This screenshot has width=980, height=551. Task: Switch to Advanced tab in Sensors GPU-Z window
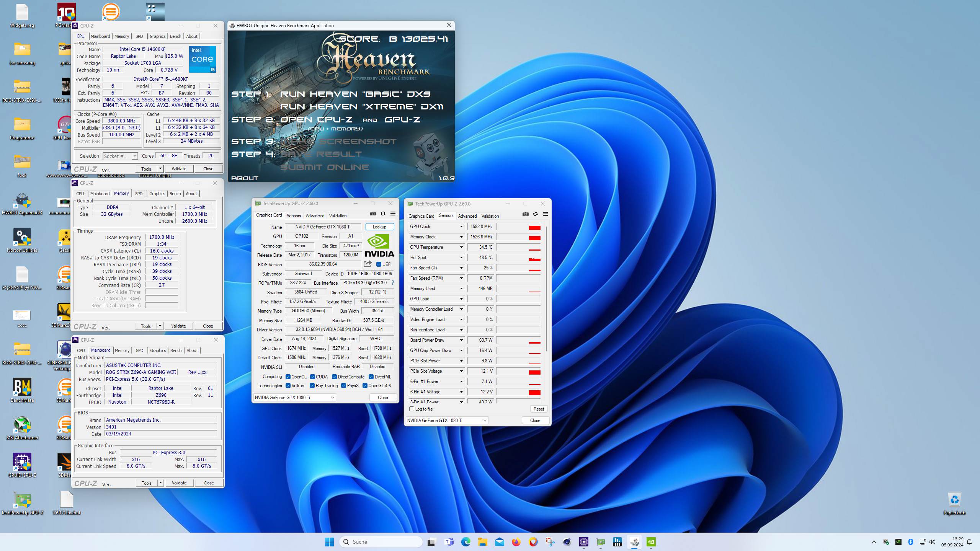[467, 216]
